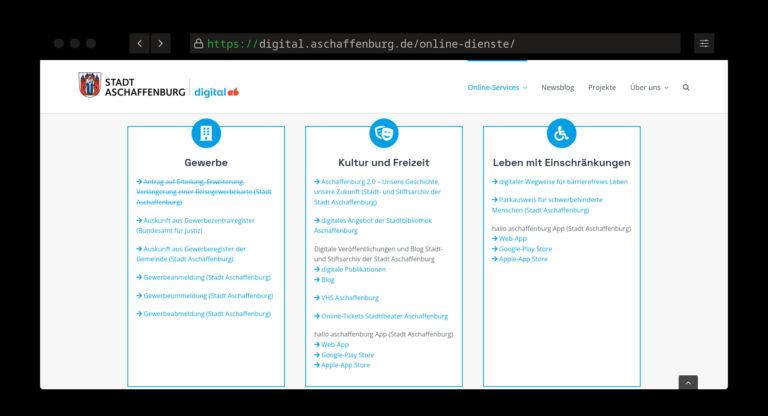Expand the Über uns dropdown menu
This screenshot has height=416, width=768.
tap(649, 87)
